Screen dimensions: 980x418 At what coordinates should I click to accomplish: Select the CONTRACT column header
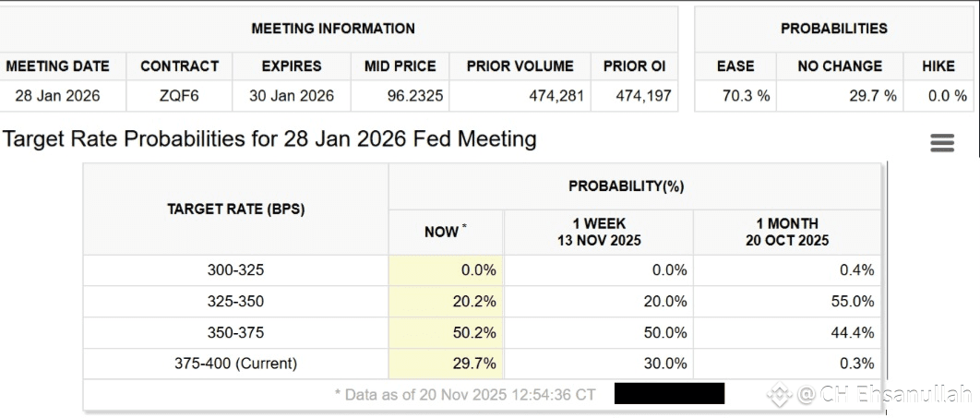(179, 66)
